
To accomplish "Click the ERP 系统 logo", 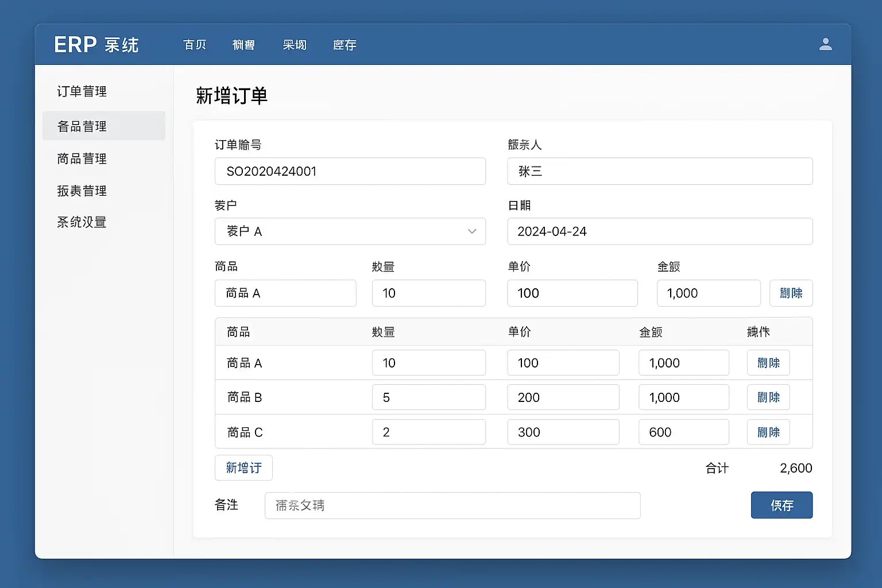I will click(96, 45).
